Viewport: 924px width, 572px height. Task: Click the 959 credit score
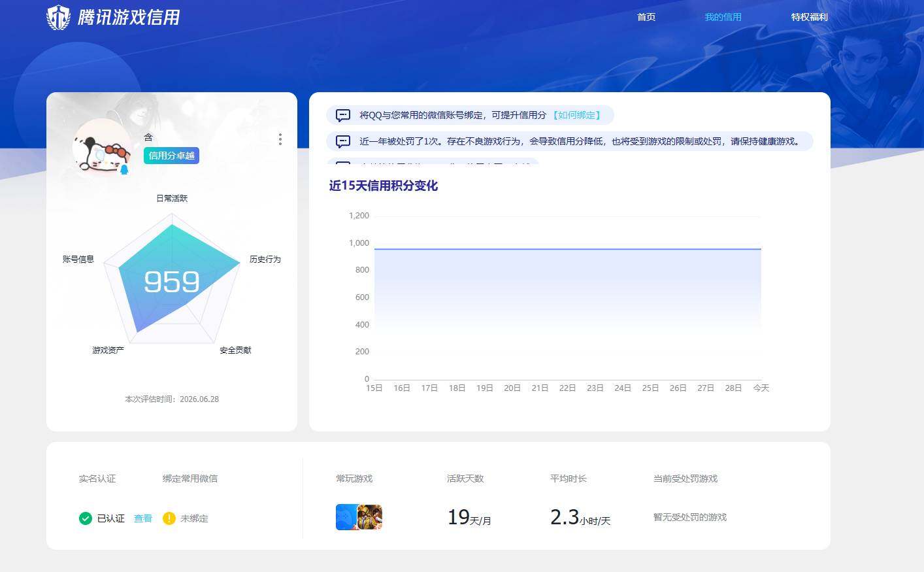[172, 282]
